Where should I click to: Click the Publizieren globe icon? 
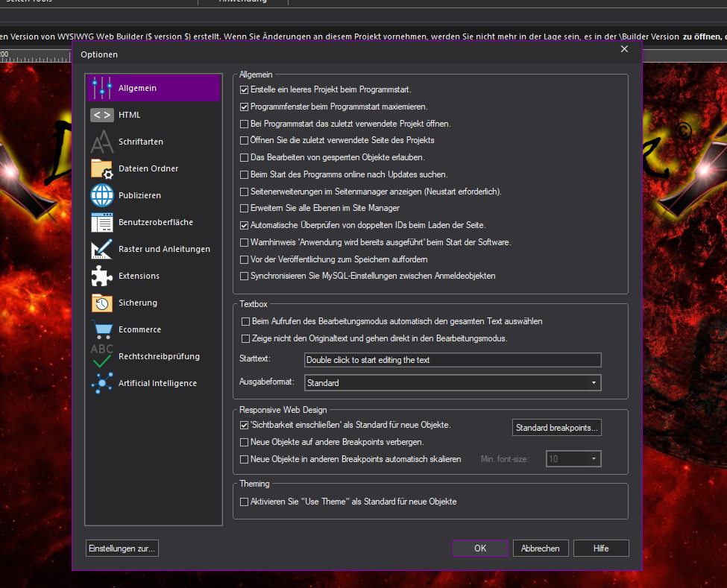coord(102,195)
